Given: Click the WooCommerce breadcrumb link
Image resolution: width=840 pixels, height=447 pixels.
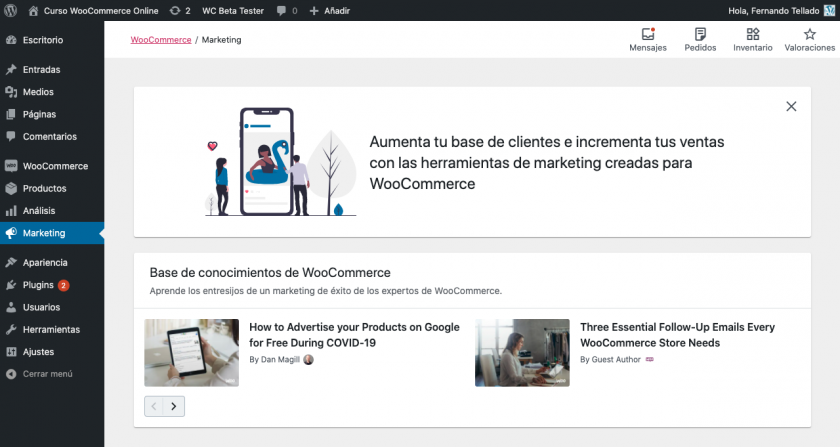Looking at the screenshot, I should pos(160,40).
